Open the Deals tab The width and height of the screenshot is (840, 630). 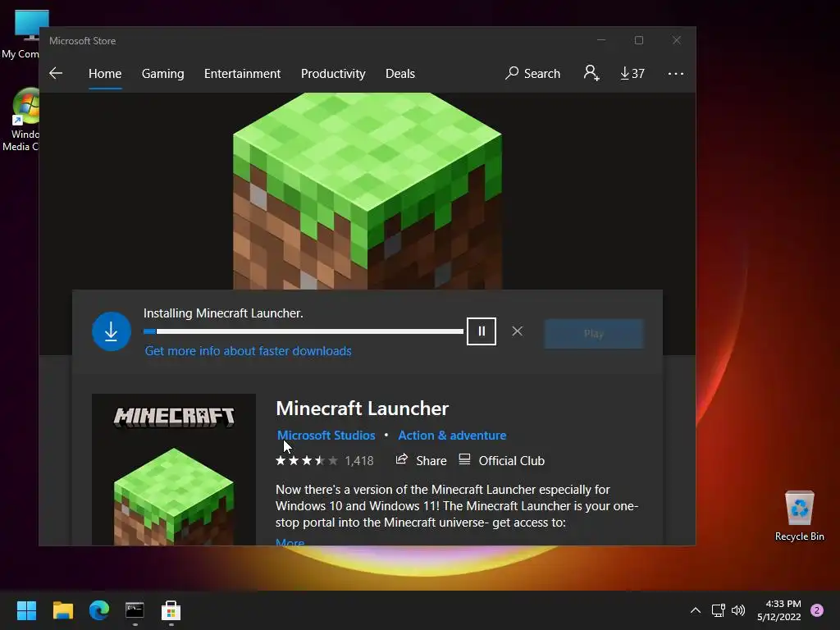(x=400, y=73)
